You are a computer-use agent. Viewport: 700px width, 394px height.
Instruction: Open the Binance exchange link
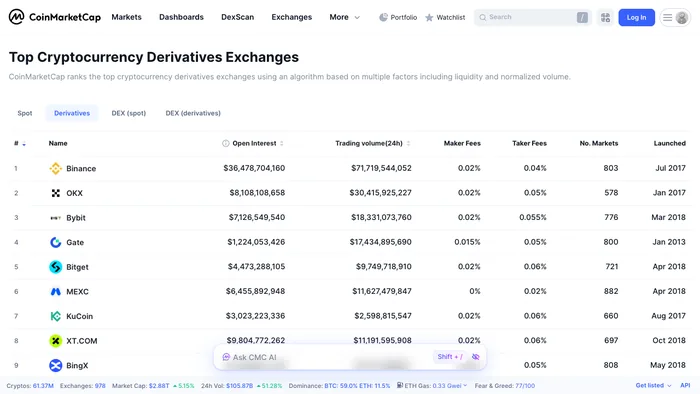(x=81, y=169)
